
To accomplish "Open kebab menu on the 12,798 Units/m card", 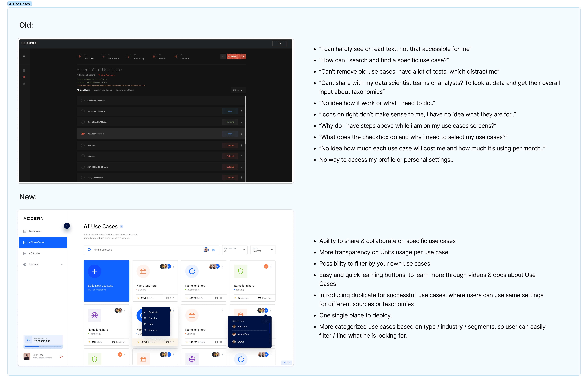I will [222, 266].
